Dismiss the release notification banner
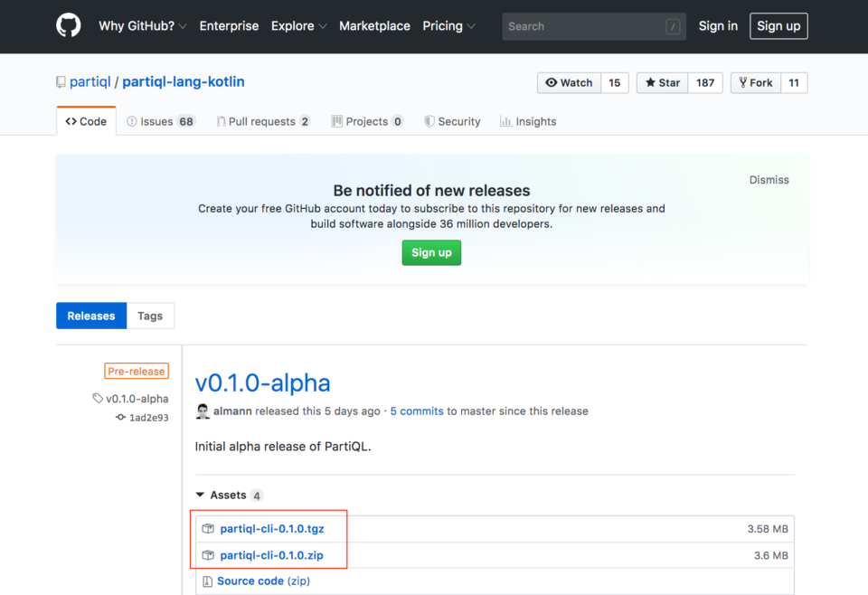This screenshot has width=868, height=595. click(769, 179)
